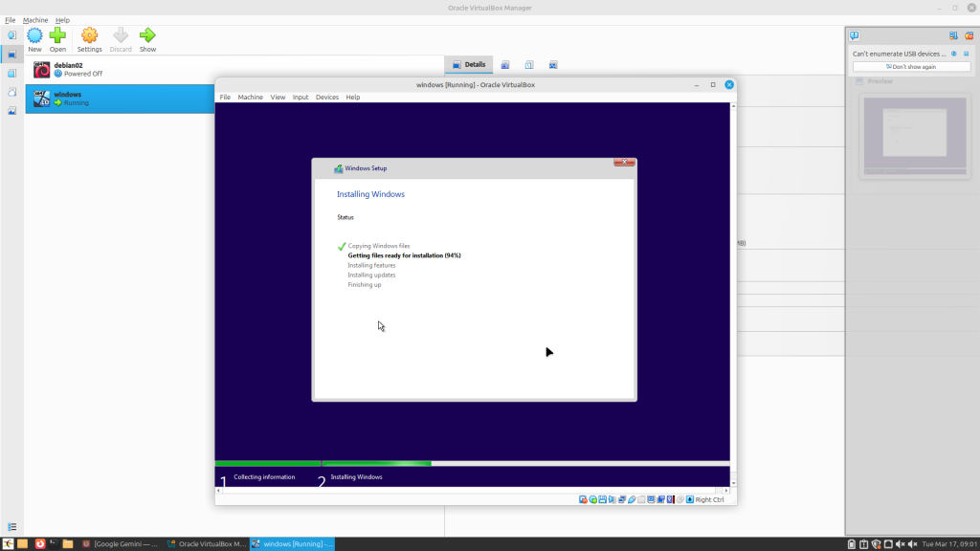
Task: Open the Settings gear for the selected VM
Action: click(89, 38)
